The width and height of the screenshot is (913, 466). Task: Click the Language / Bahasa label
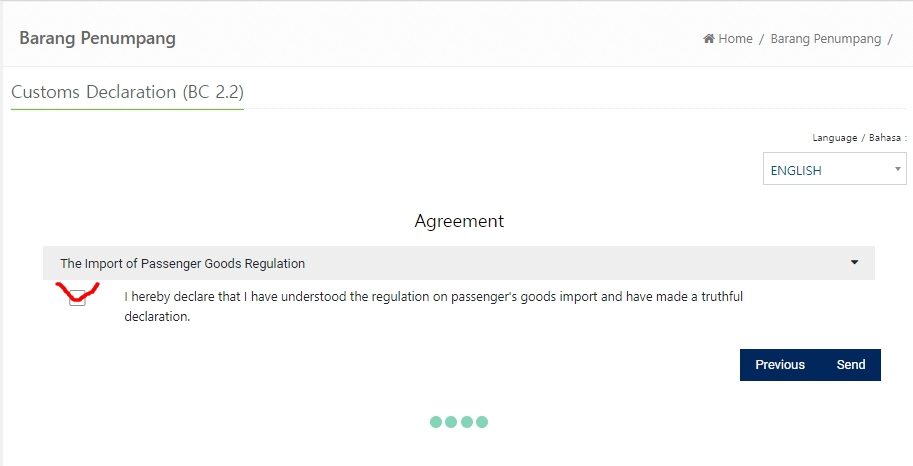pyautogui.click(x=859, y=138)
